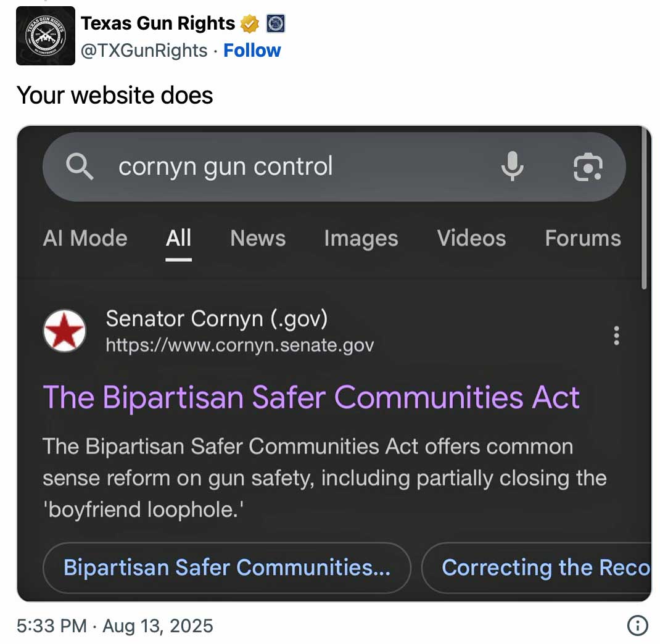The image size is (660, 644).
Task: Select the All search filter
Action: (178, 239)
